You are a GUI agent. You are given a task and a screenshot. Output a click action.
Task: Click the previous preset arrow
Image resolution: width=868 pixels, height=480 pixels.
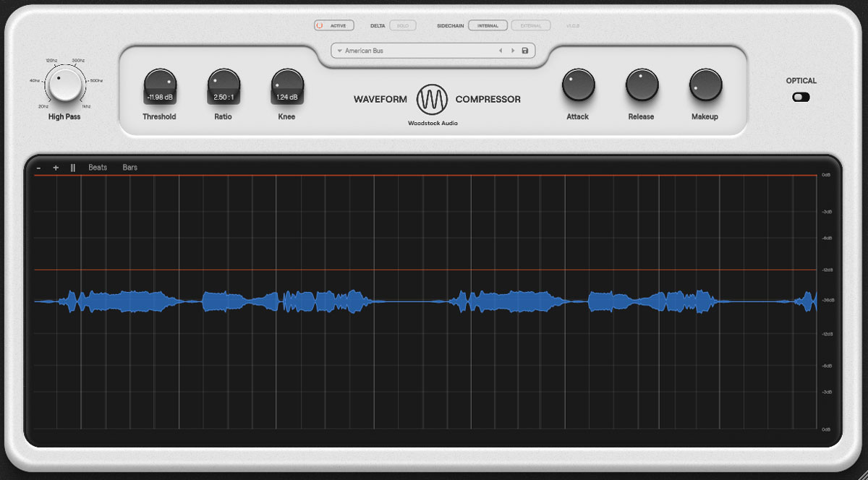(x=501, y=50)
